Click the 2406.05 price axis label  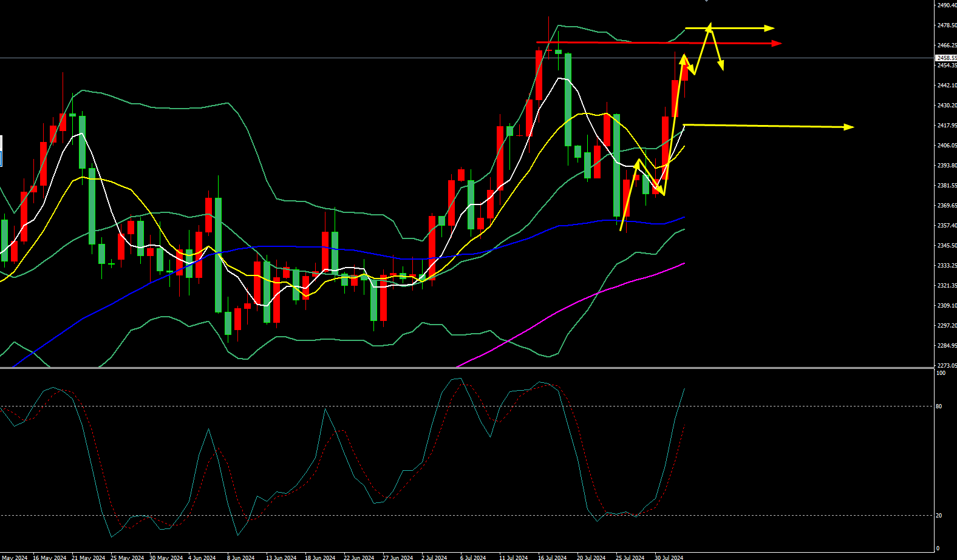click(x=947, y=146)
